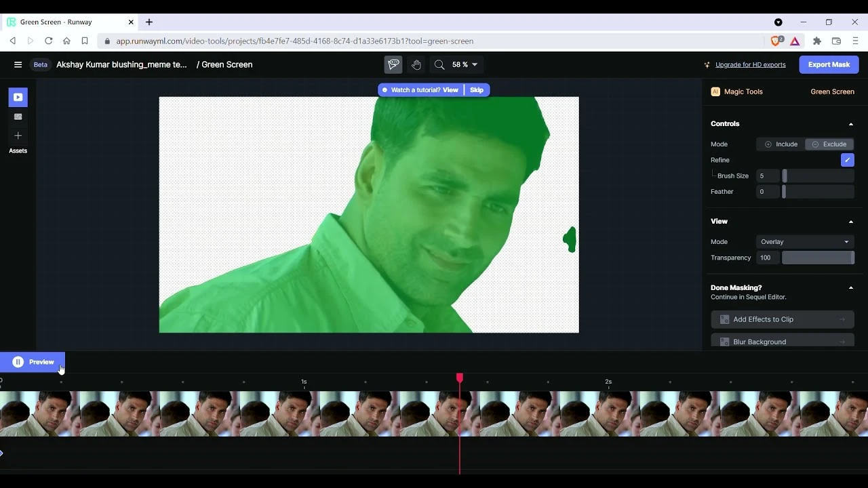Open the View Mode Overlay dropdown

tap(805, 242)
